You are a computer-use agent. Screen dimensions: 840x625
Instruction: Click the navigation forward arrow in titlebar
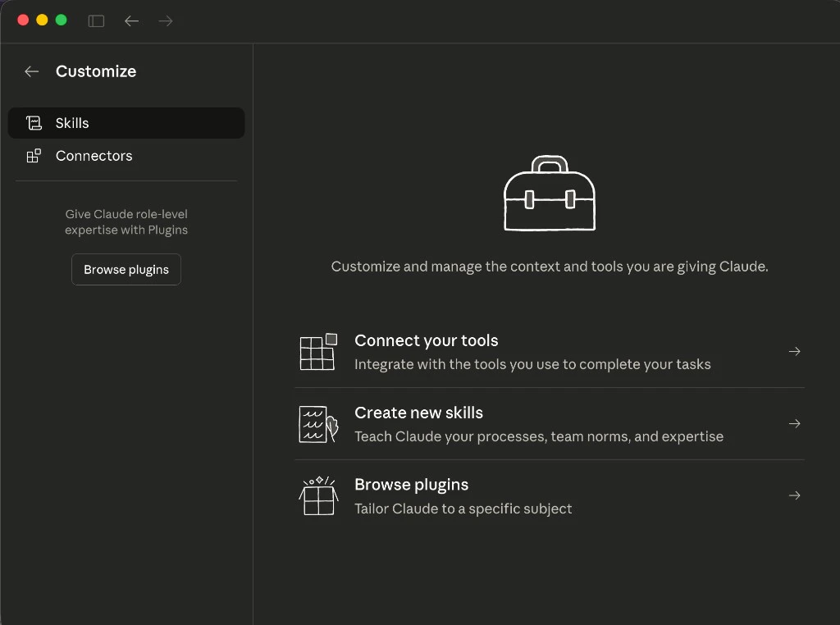pos(165,21)
